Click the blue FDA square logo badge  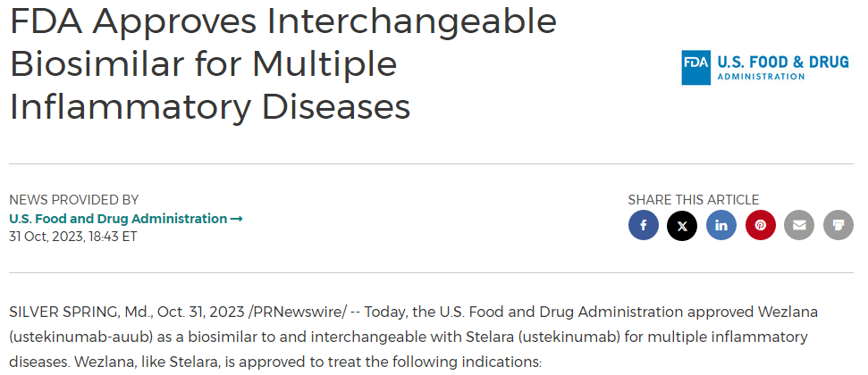696,67
